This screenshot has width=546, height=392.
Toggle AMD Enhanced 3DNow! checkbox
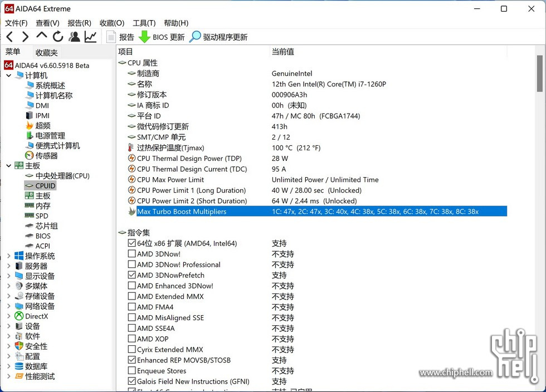(131, 286)
